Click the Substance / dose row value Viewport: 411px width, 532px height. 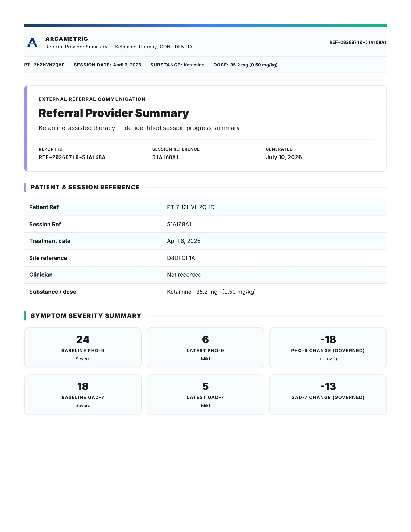click(x=211, y=292)
